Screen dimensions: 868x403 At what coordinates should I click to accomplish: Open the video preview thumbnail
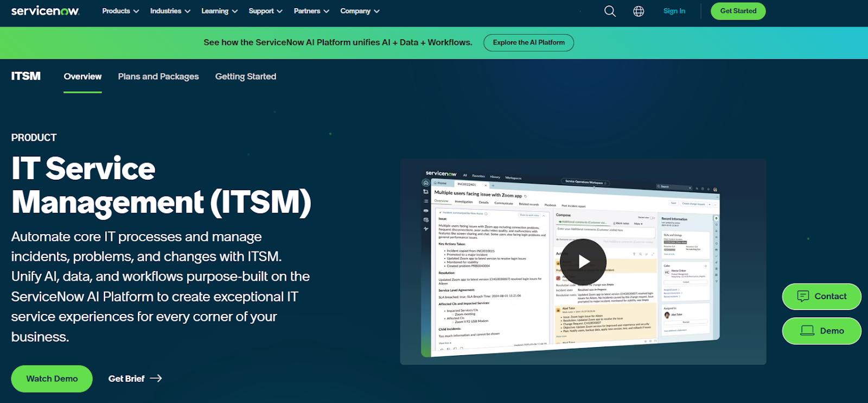583,262
